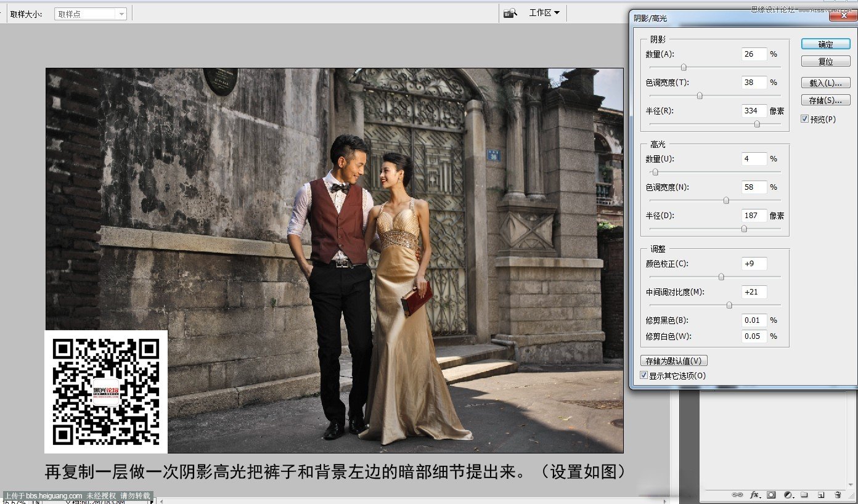Click the 中间调对比度(M) midtone contrast field
This screenshot has width=858, height=504.
click(x=754, y=292)
